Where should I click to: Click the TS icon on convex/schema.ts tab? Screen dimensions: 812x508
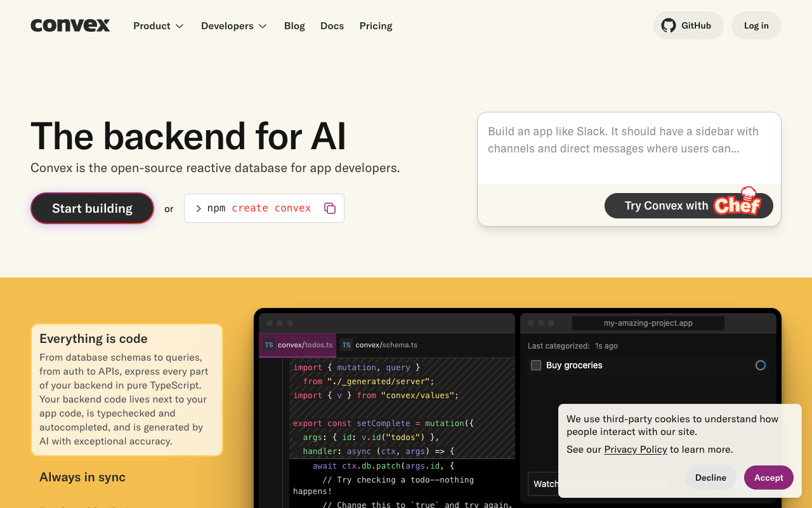tap(346, 344)
